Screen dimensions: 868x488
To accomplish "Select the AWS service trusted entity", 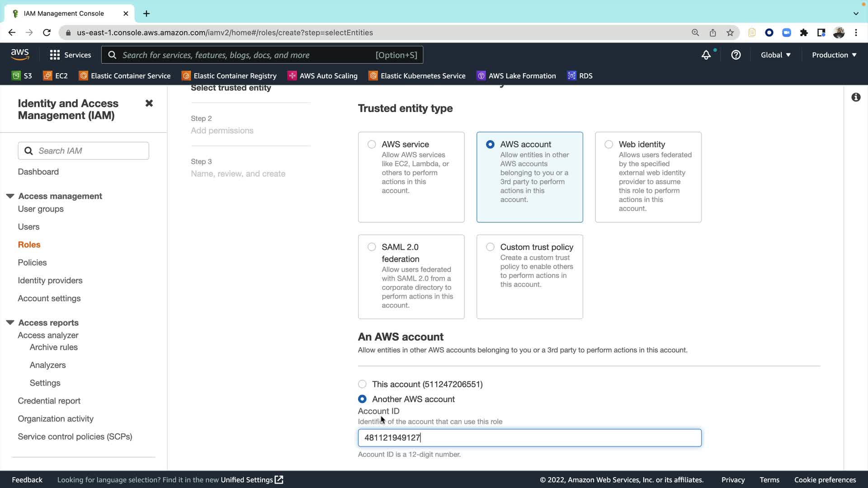I will [x=372, y=145].
